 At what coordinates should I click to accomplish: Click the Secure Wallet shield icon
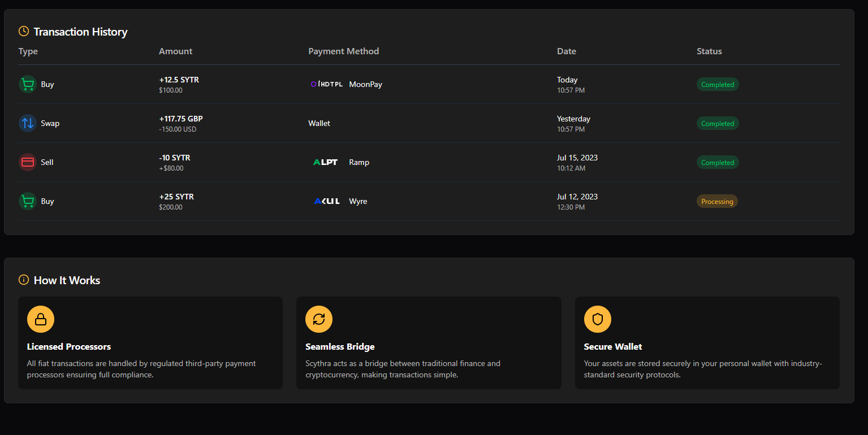pyautogui.click(x=597, y=319)
